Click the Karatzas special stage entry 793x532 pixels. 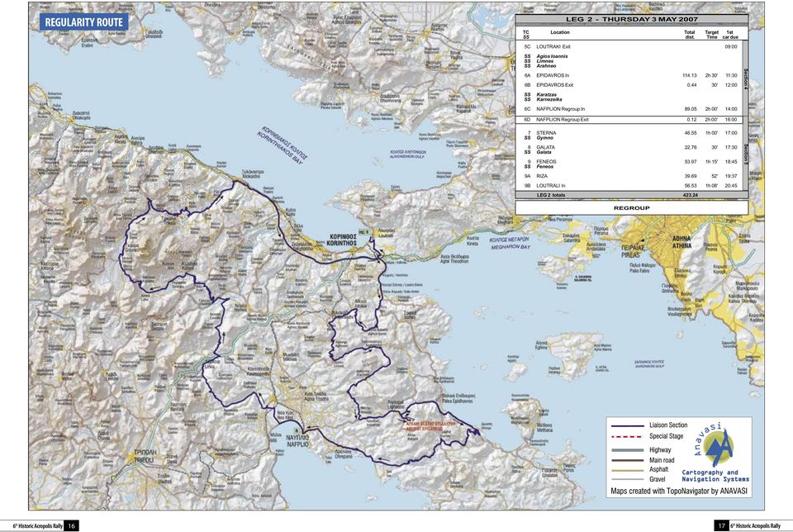click(x=546, y=94)
